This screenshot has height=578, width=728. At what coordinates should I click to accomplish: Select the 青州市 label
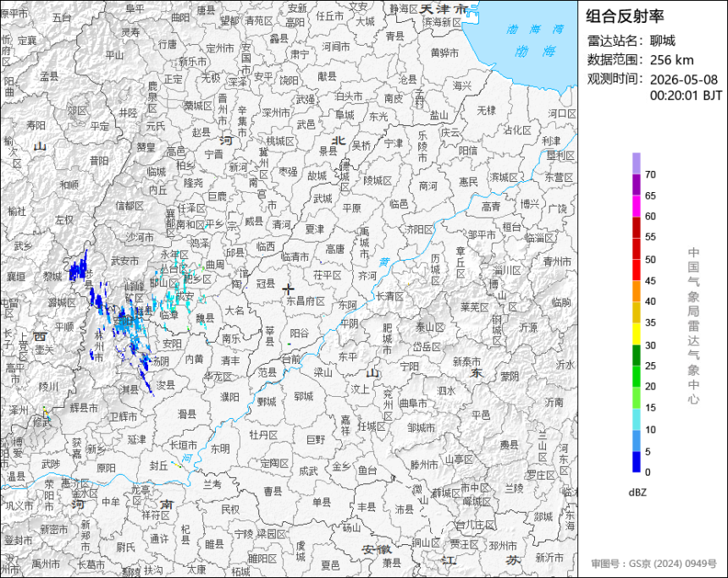[557, 261]
